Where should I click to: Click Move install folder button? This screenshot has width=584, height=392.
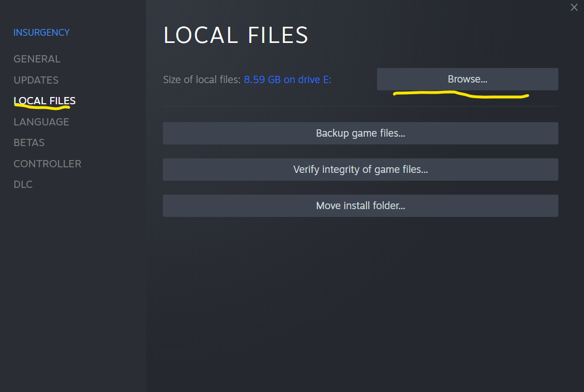360,206
